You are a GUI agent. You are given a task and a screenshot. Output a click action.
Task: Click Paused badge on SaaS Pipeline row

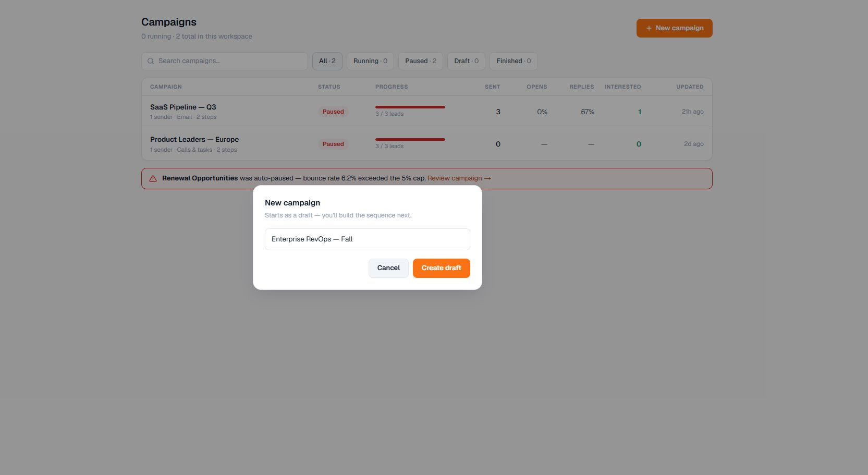click(x=333, y=112)
